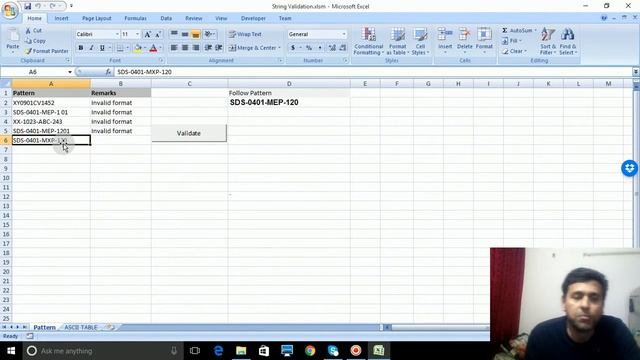Select the column D header
640x360 pixels.
click(289, 84)
